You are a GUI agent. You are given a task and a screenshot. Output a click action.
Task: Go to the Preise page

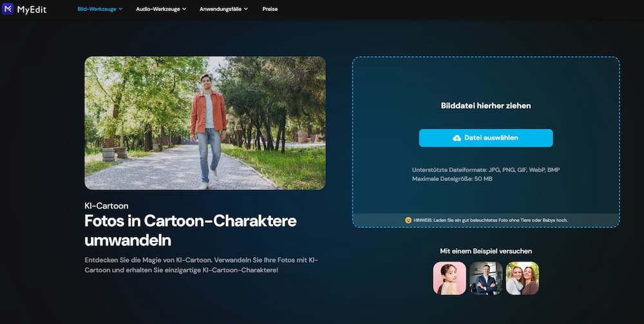270,9
